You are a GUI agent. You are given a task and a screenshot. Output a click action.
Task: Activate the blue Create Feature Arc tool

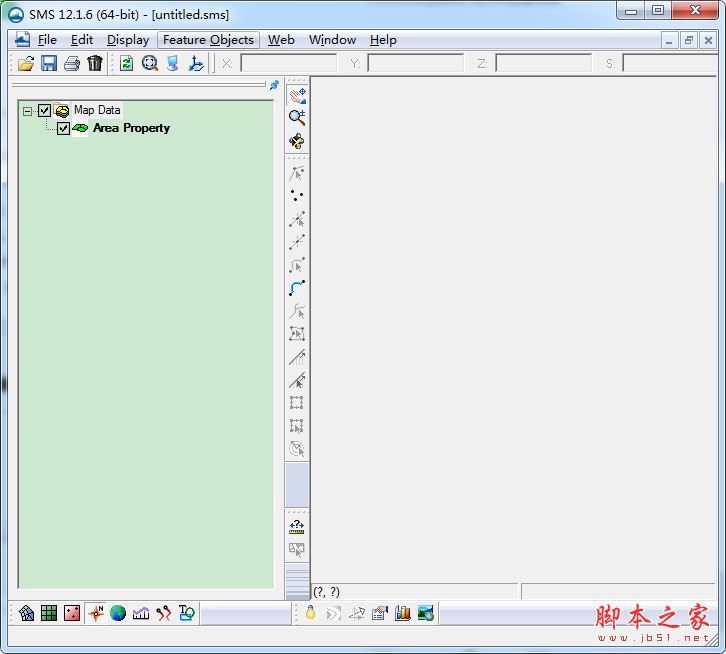point(297,288)
